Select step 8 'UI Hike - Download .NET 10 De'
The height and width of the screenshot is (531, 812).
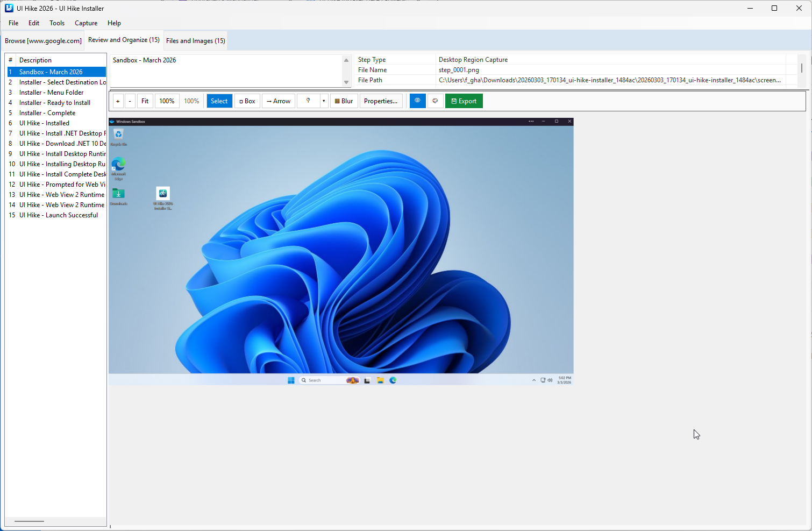tap(56, 144)
